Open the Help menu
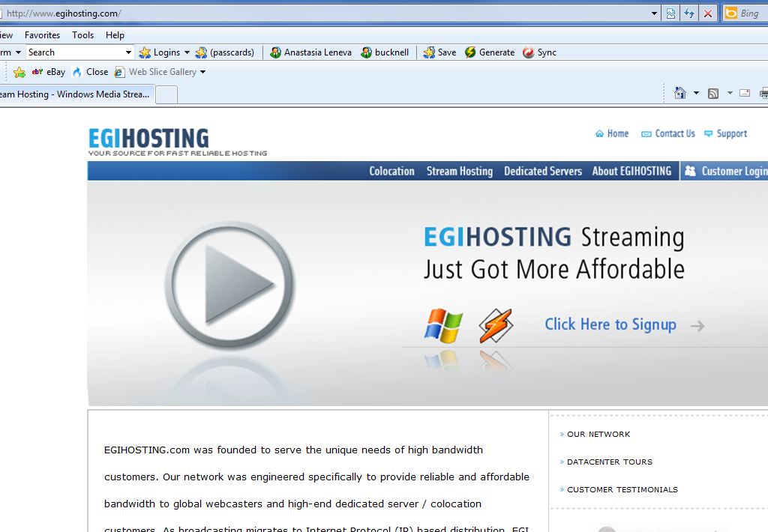The width and height of the screenshot is (768, 532). point(115,35)
